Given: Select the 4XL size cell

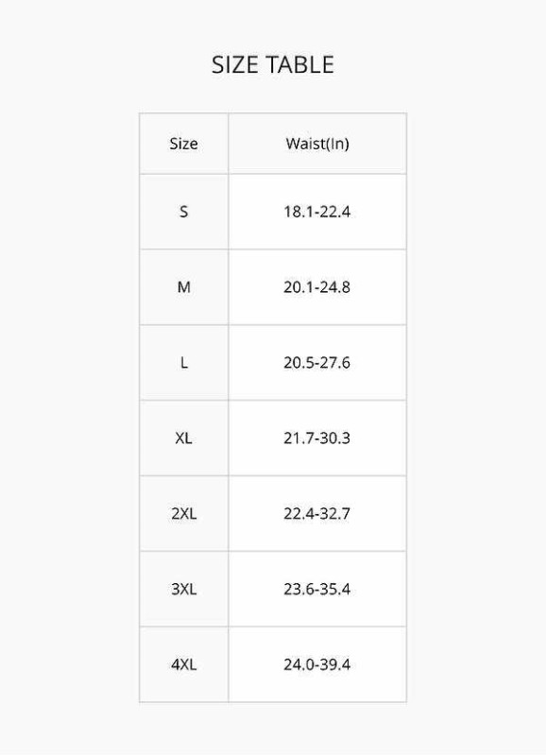Looking at the screenshot, I should coord(183,664).
